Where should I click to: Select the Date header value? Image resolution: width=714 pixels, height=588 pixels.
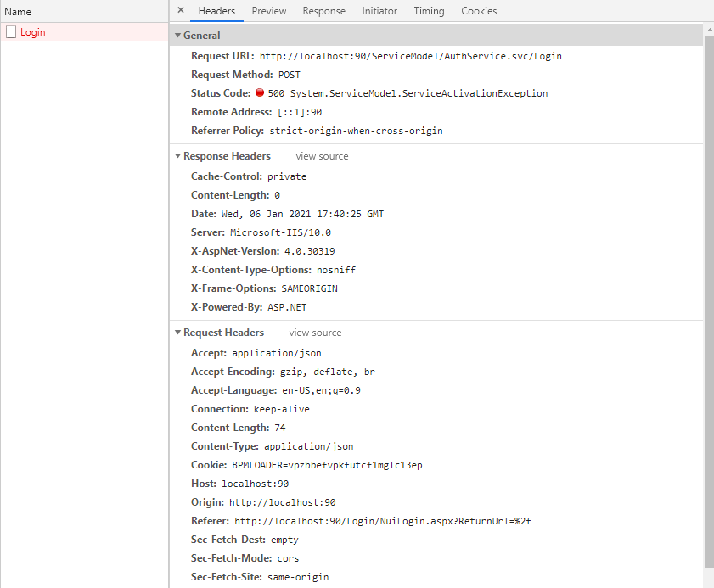point(303,215)
